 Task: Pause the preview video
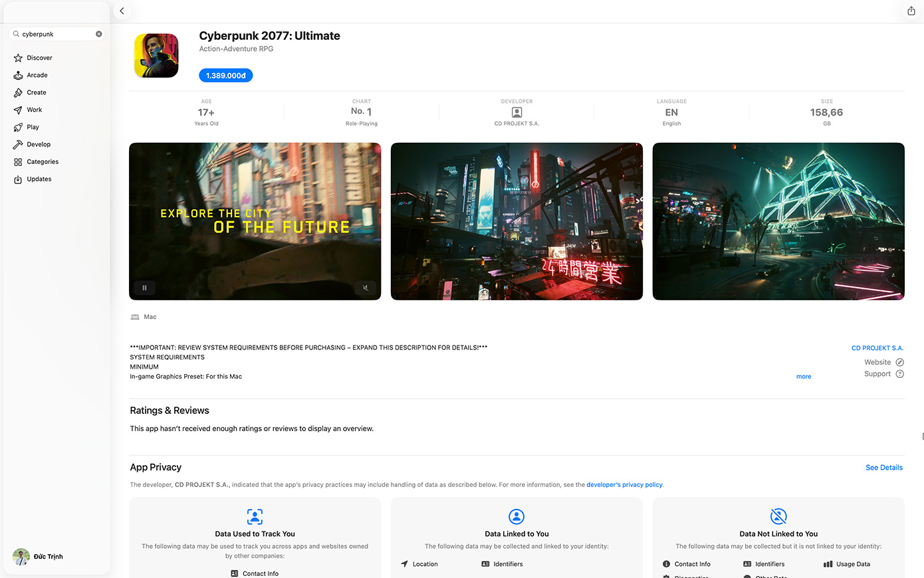(x=144, y=288)
